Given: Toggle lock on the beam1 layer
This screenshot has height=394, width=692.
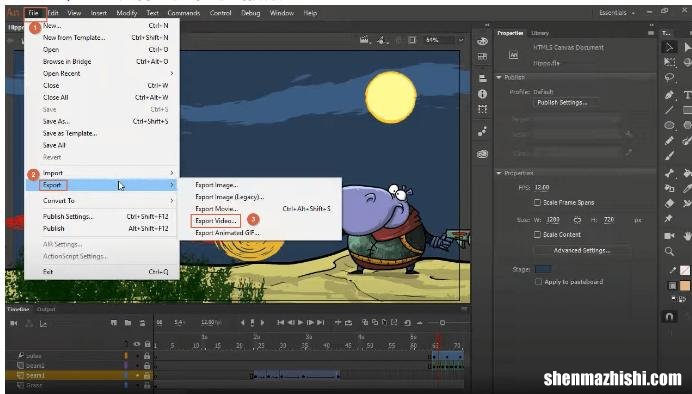Looking at the screenshot, I should [147, 376].
